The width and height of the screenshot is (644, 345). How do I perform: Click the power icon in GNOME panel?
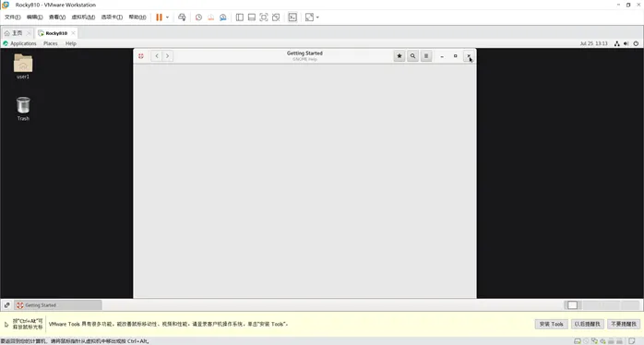coord(636,43)
